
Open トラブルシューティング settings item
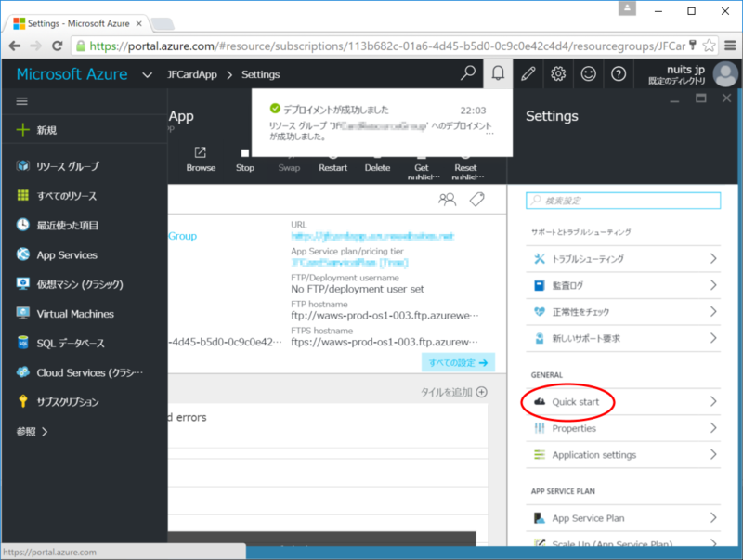click(x=622, y=259)
